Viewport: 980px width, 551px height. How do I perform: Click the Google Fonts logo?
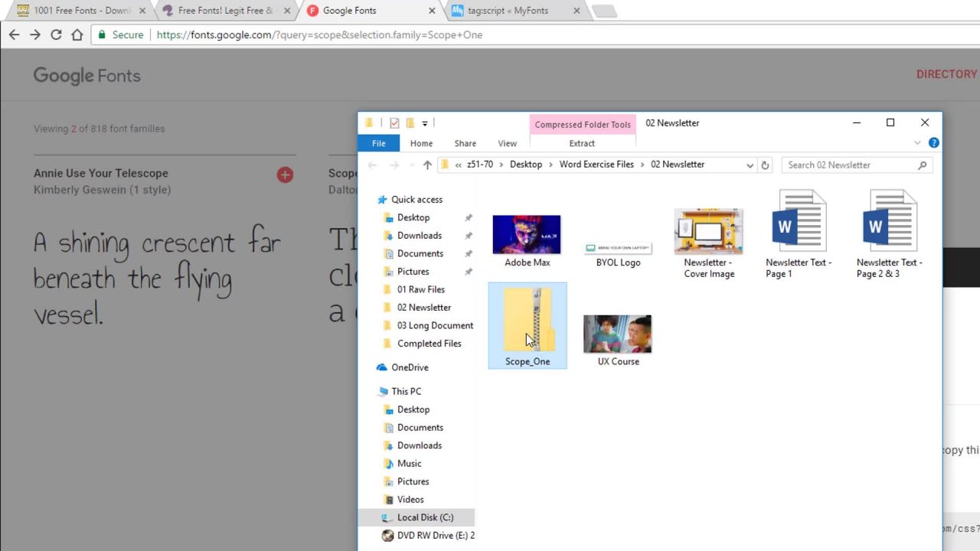point(87,76)
